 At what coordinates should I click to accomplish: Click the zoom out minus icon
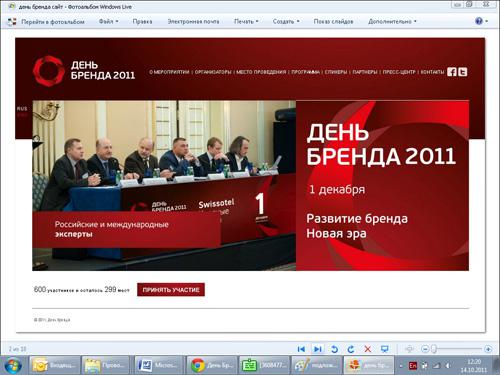coord(425,349)
